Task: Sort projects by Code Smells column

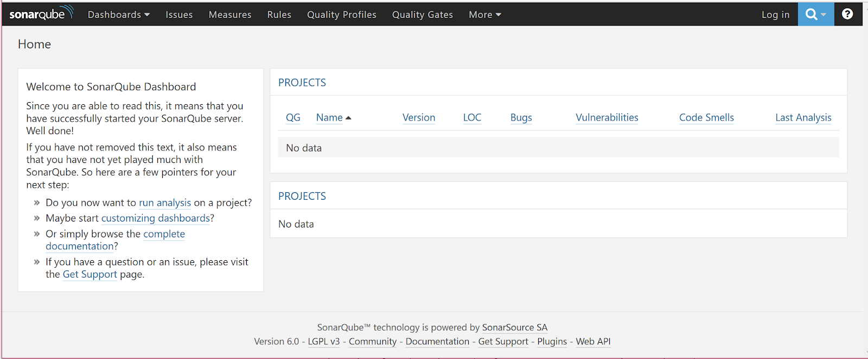Action: pyautogui.click(x=706, y=117)
